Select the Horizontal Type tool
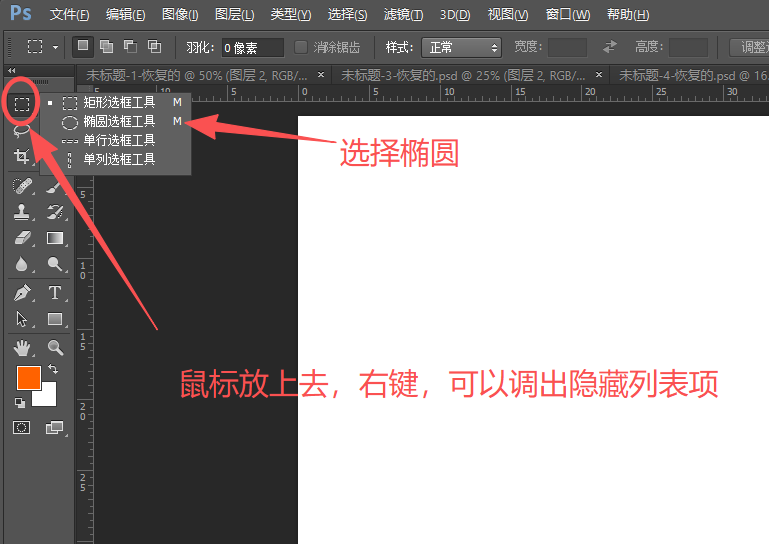 pos(55,293)
